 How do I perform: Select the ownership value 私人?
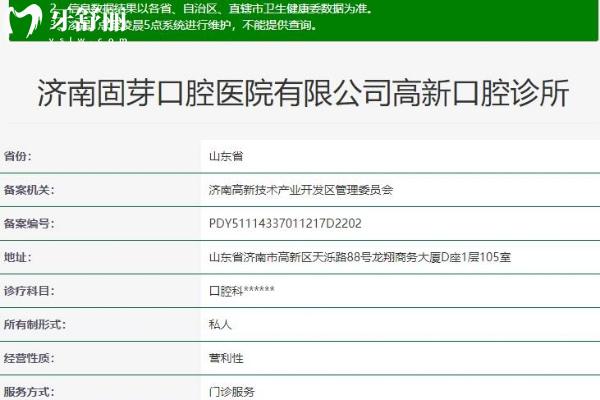point(220,325)
